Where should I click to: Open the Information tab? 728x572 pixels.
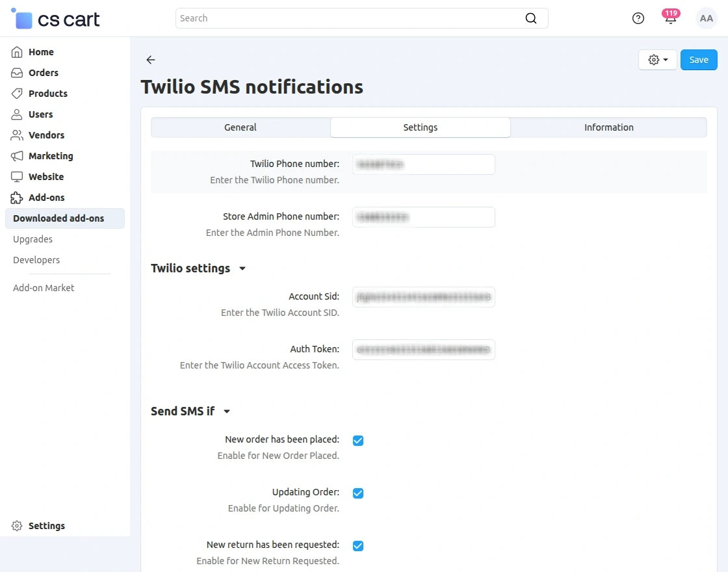click(608, 127)
